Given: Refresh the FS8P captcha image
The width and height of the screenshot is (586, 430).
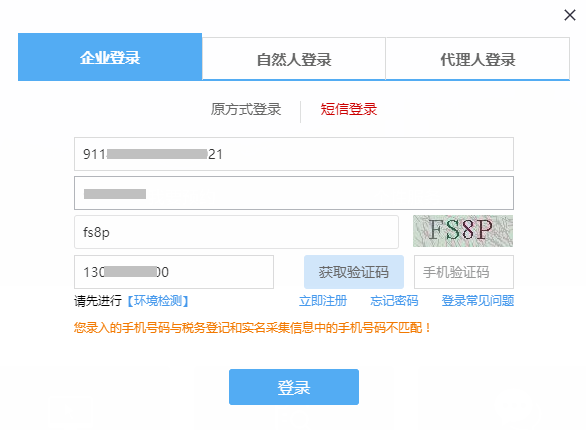Looking at the screenshot, I should coord(463,231).
